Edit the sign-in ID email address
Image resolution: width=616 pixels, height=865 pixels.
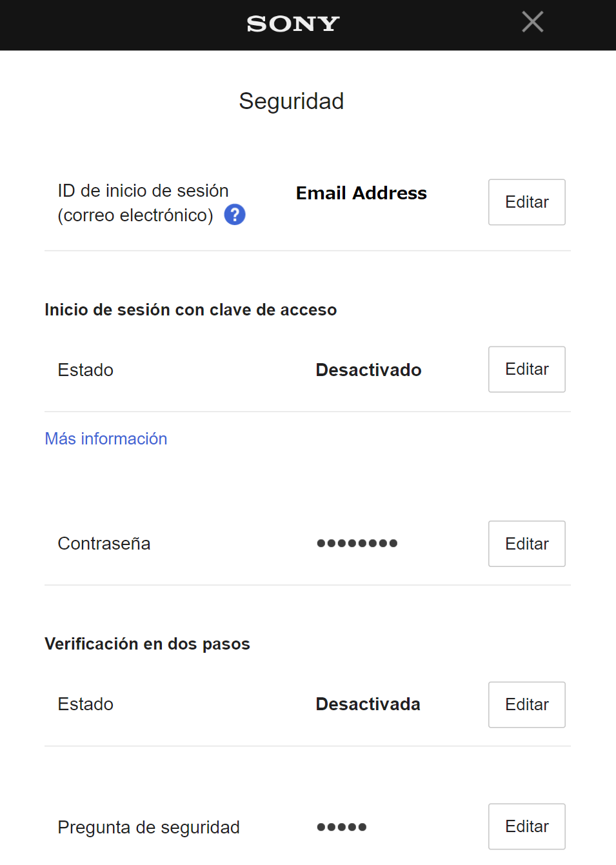click(x=526, y=202)
